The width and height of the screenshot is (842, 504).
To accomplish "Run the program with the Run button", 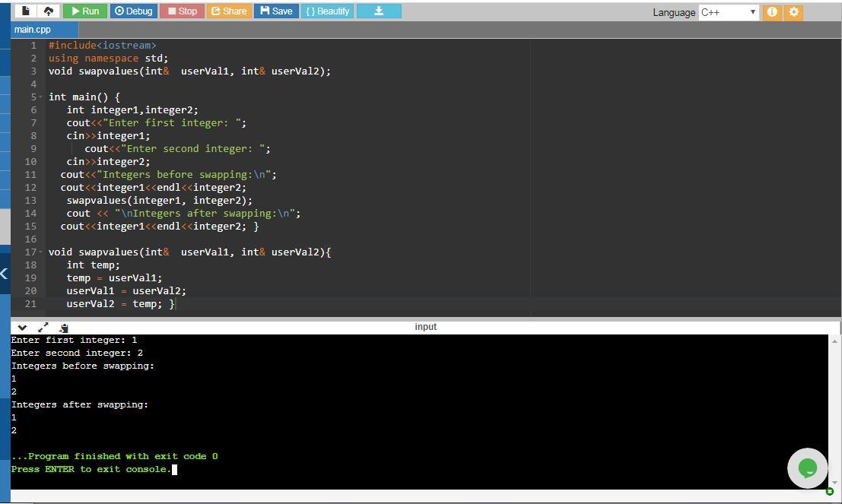I will (85, 11).
